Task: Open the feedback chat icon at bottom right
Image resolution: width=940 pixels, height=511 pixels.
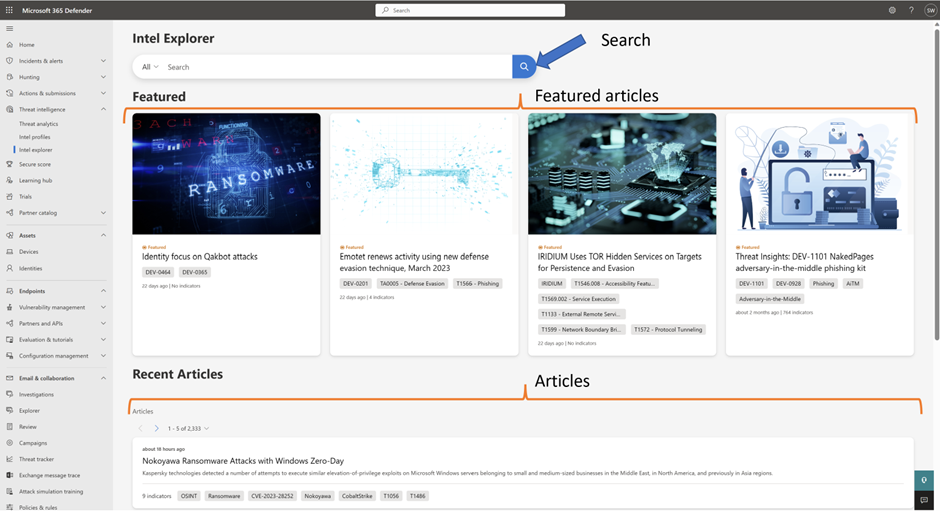Action: pos(924,500)
